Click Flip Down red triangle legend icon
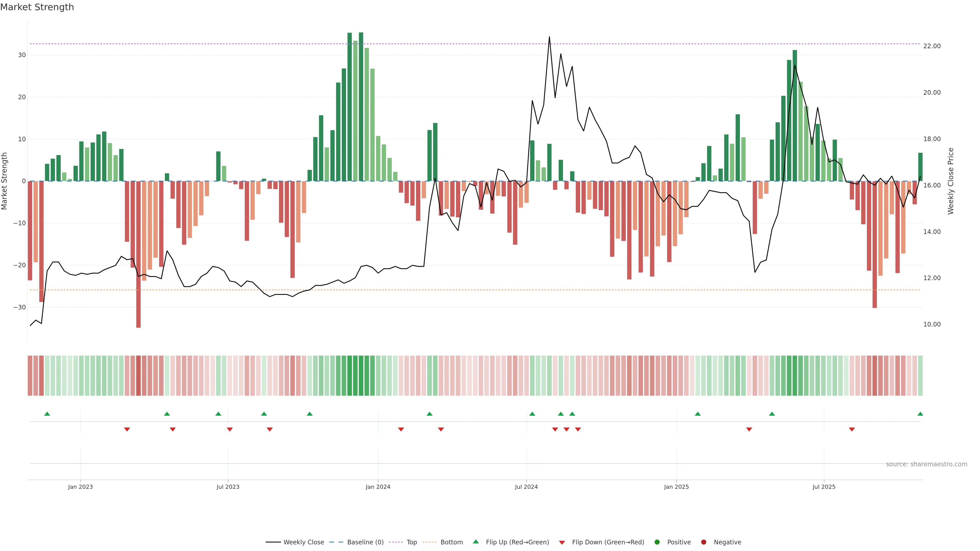Image resolution: width=980 pixels, height=551 pixels. 562,542
